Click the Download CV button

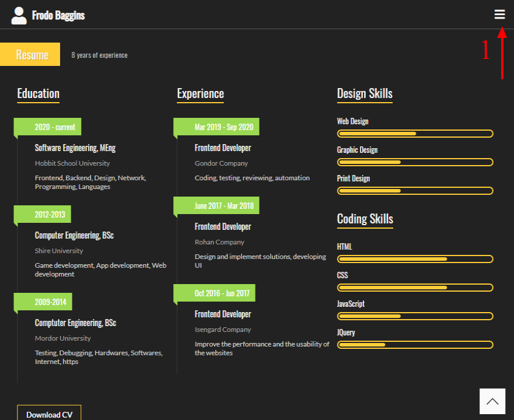(49, 414)
